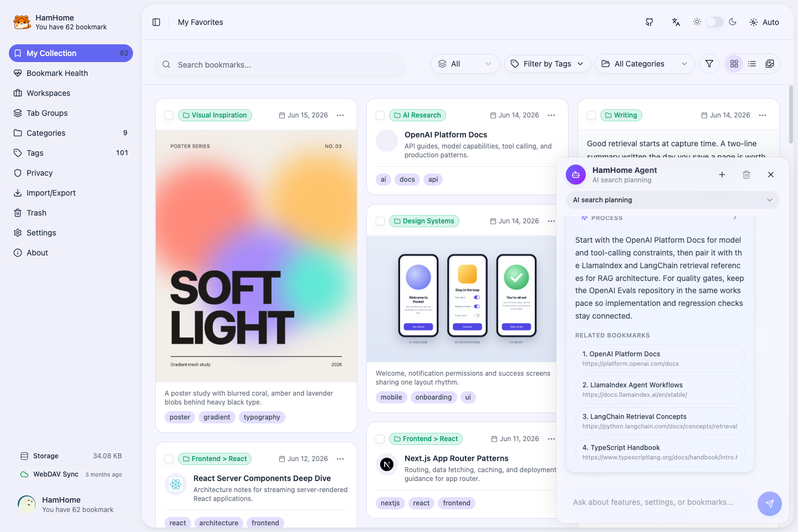Open the Soft Light poster thumbnail
798x532 pixels.
(256, 256)
